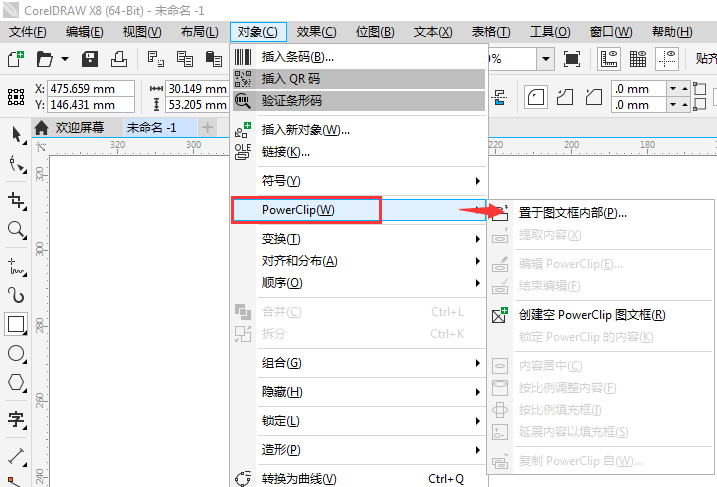Choose 创建空 PowerClip 图文框(R)
717x487 pixels.
click(601, 315)
